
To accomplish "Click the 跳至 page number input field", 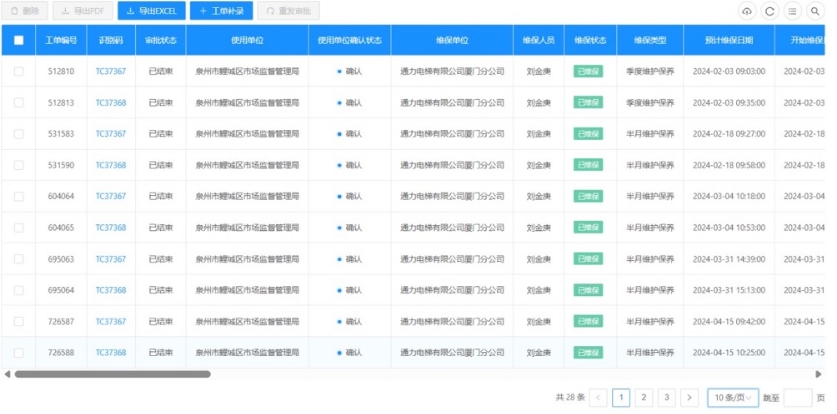I will (x=797, y=397).
